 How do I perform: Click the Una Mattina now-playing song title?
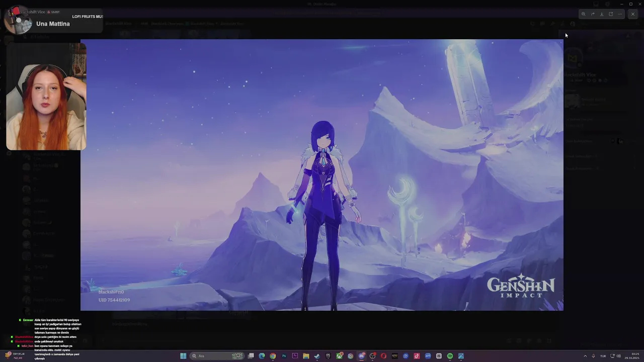[x=53, y=24]
